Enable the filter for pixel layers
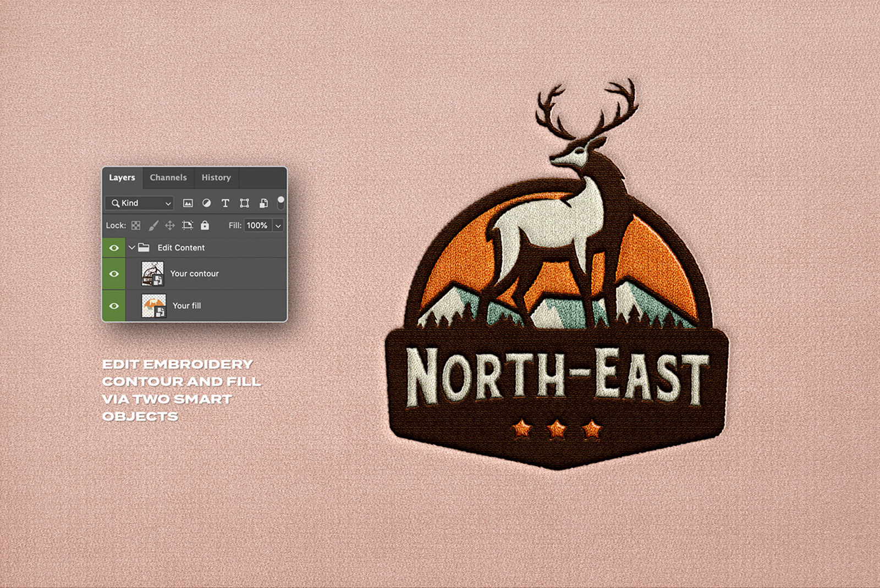Viewport: 880px width, 588px height. [188, 203]
